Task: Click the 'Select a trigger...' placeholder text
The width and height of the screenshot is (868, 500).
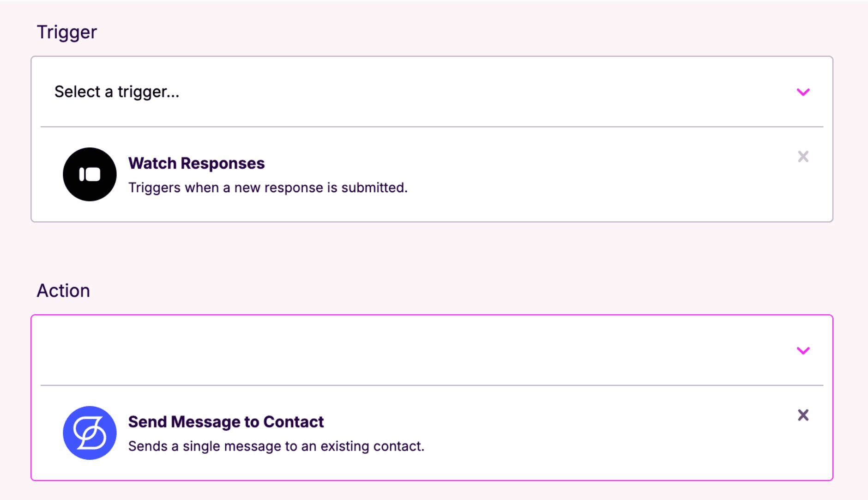Action: pos(117,92)
